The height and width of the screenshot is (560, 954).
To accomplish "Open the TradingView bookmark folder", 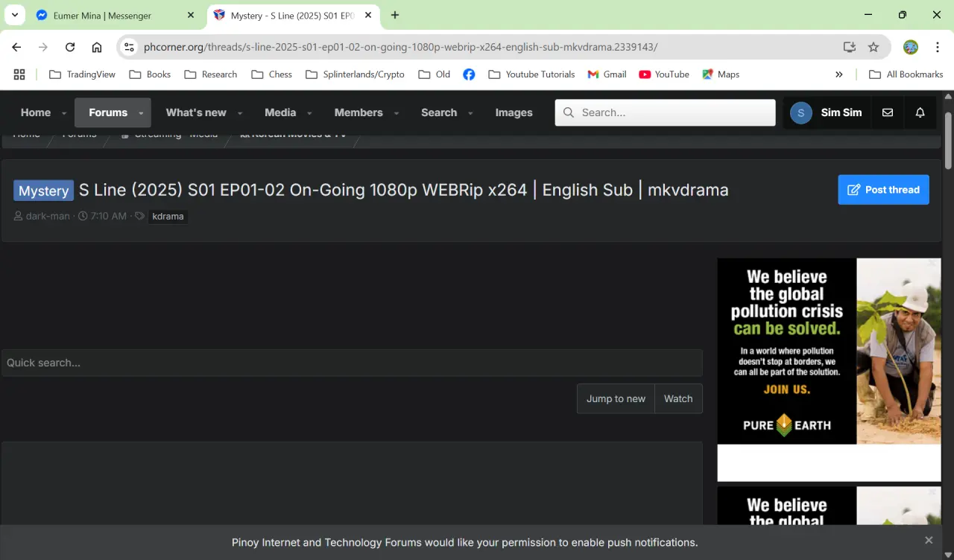I will [82, 74].
